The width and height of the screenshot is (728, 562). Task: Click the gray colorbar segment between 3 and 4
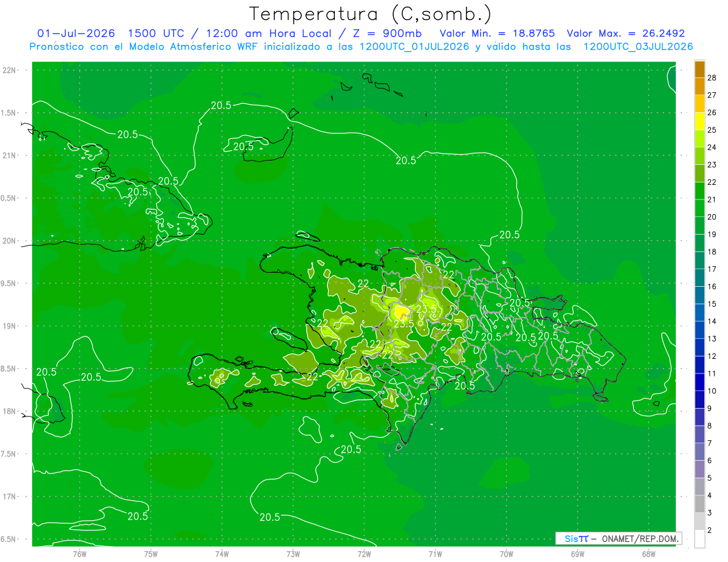point(699,504)
